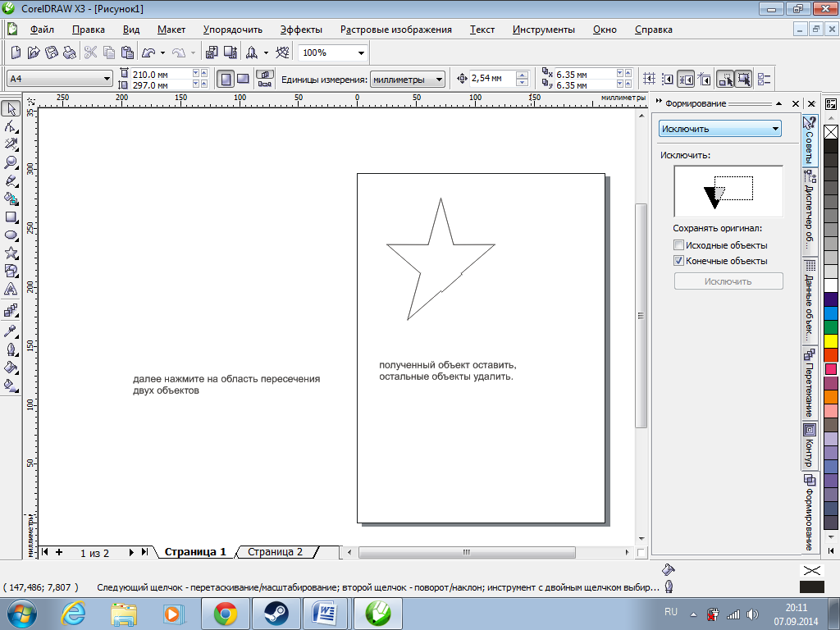Select the Zoom tool in the toolbox
This screenshot has height=630, width=840.
click(x=11, y=162)
